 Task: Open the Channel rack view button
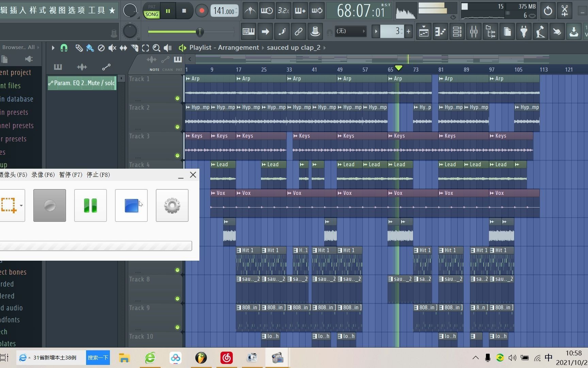[x=457, y=32]
